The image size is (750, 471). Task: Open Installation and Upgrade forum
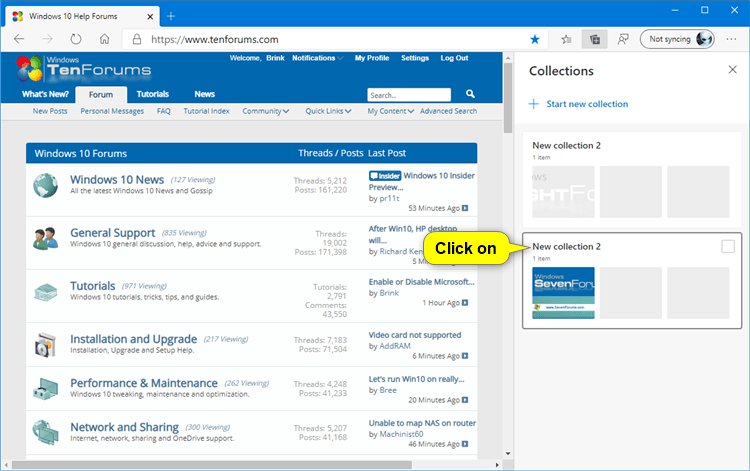(133, 339)
